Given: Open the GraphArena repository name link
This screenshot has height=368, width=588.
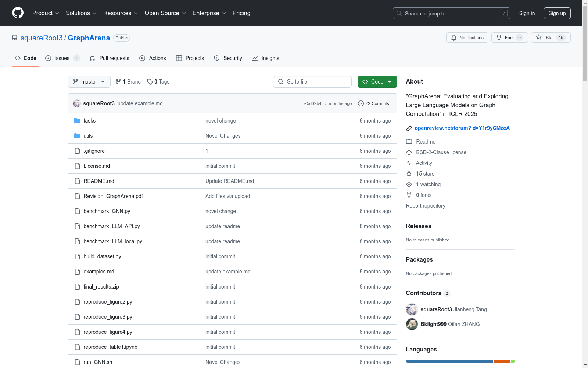Looking at the screenshot, I should coord(89,38).
